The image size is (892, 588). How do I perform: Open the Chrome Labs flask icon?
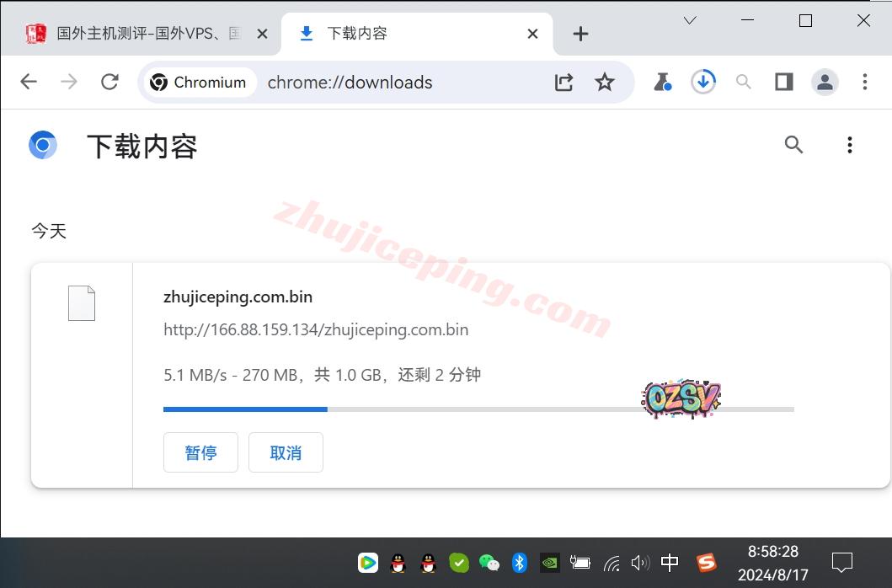pos(662,82)
